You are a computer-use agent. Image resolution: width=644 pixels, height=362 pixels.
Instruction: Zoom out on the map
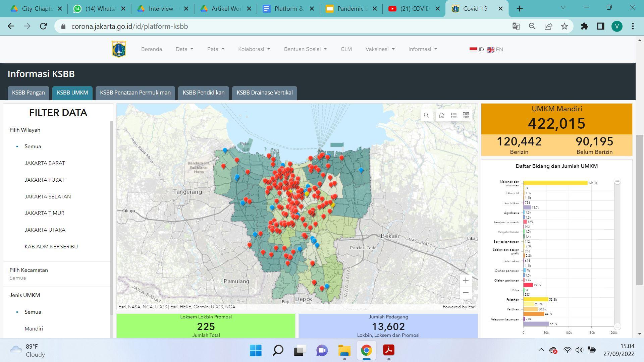click(466, 293)
